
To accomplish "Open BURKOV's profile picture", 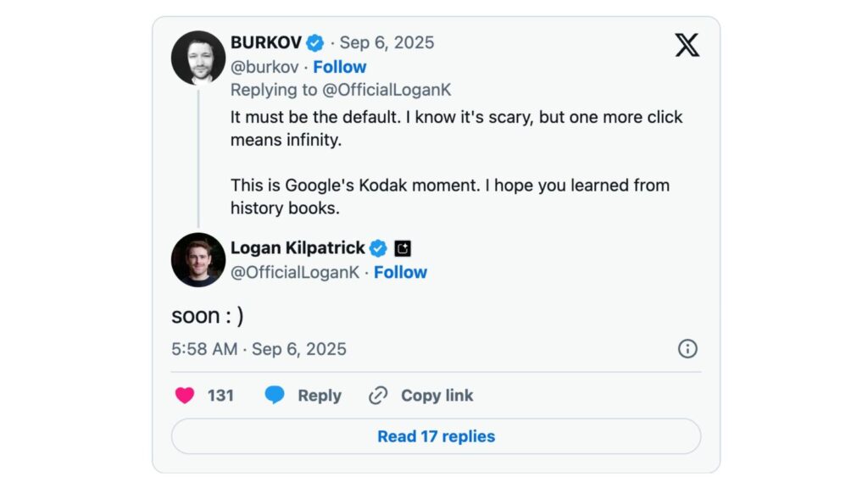I will pyautogui.click(x=198, y=58).
